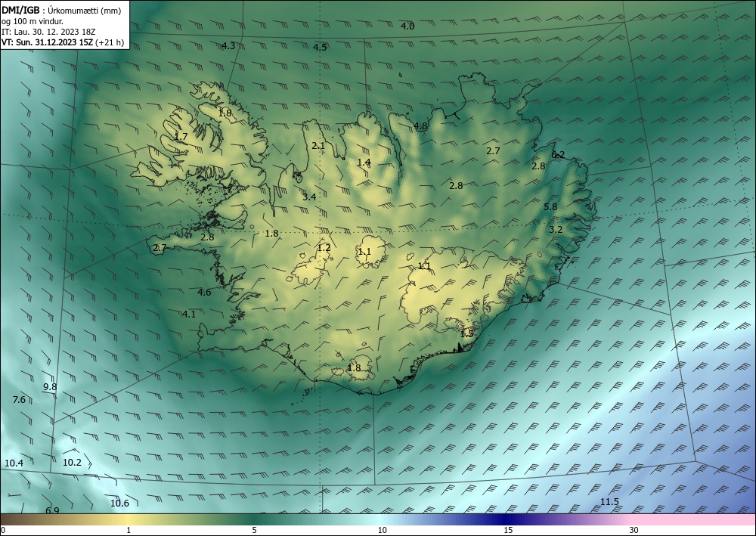Click the 10.2 value in the southwest
The height and width of the screenshot is (536, 756).
tap(72, 462)
